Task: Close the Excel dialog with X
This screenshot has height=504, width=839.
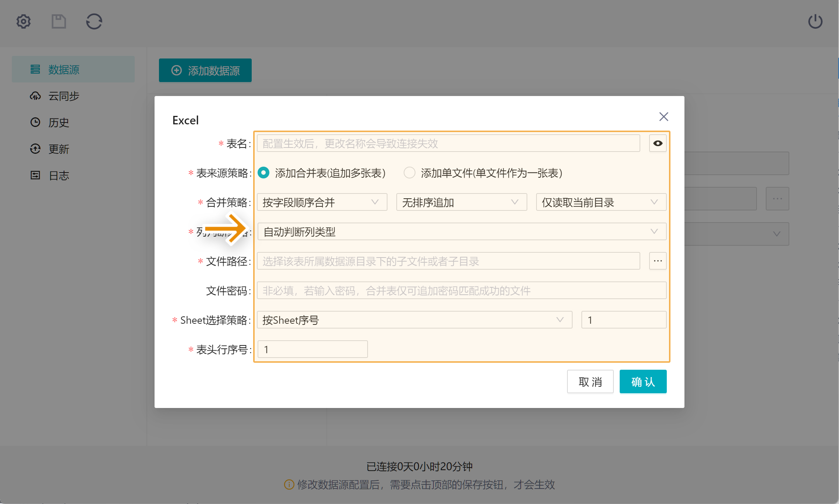Action: (x=663, y=117)
